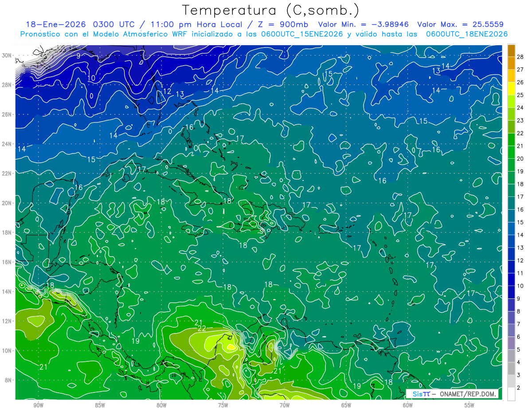The image size is (532, 411).
Task: Click the title "Temperatura (C,somb.)"
Action: coord(270,10)
